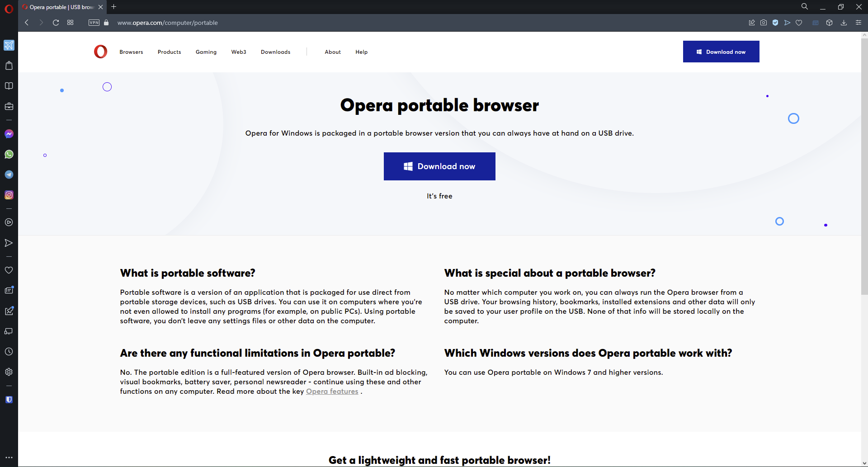
Task: Open WhatsApp in the sidebar
Action: pos(9,154)
